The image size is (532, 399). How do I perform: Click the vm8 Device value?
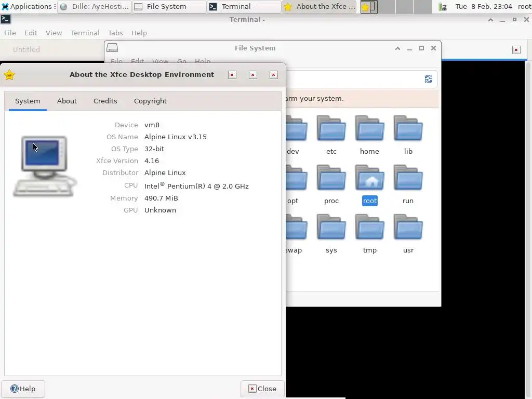(x=152, y=125)
